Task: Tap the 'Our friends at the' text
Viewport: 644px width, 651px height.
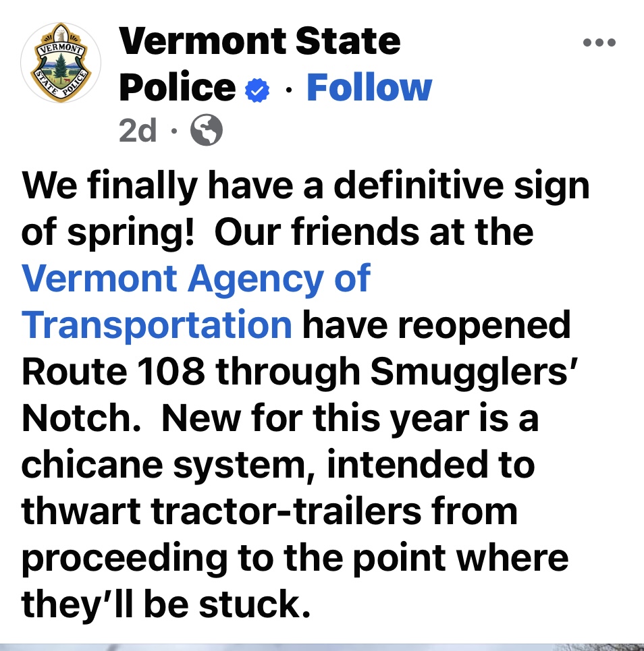Action: [x=374, y=231]
